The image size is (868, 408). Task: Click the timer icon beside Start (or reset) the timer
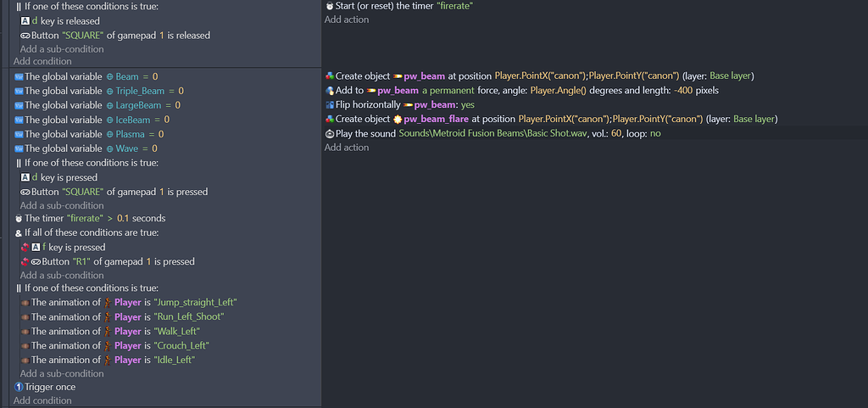330,6
